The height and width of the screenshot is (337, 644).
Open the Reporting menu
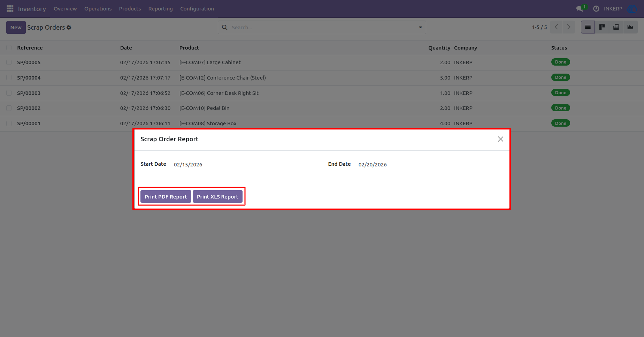pos(160,9)
